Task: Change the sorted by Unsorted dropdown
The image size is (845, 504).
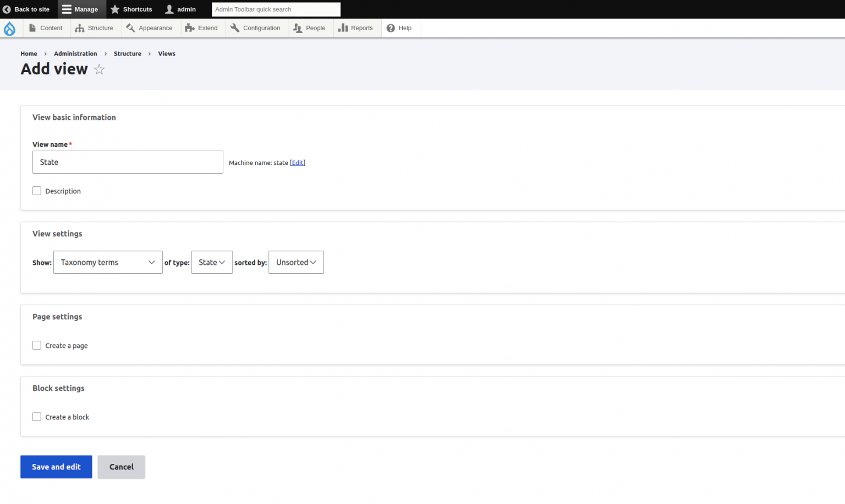Action: pos(296,262)
